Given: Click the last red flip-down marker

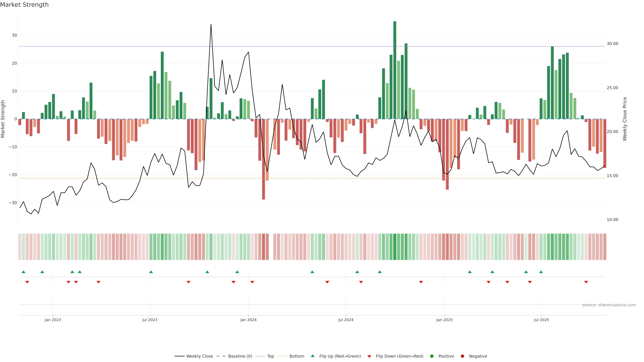Looking at the screenshot, I should coord(586,282).
